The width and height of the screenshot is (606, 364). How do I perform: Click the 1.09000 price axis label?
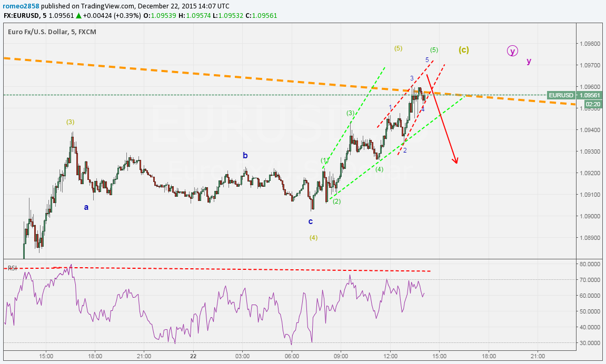pos(590,216)
